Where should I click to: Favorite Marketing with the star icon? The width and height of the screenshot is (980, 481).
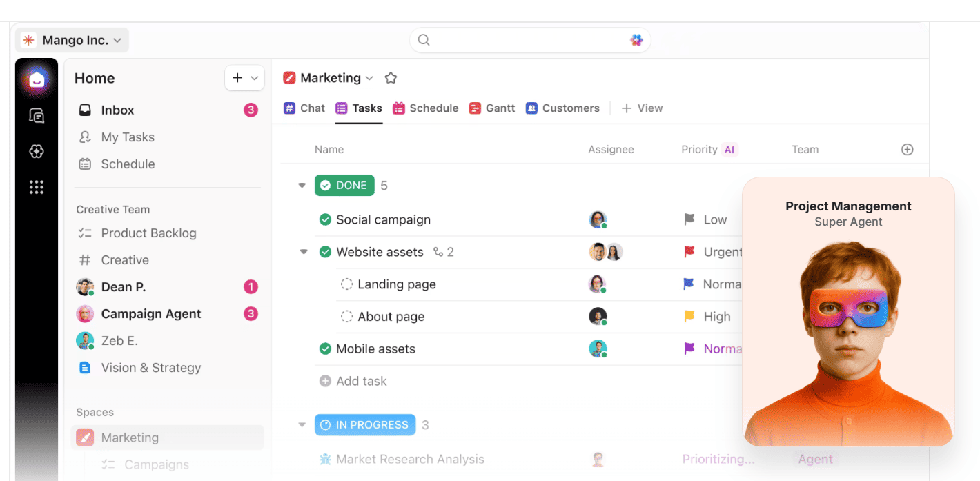(391, 78)
